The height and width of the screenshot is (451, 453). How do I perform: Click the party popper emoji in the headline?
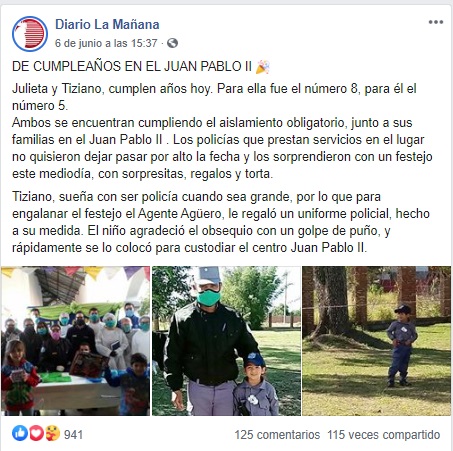point(263,66)
